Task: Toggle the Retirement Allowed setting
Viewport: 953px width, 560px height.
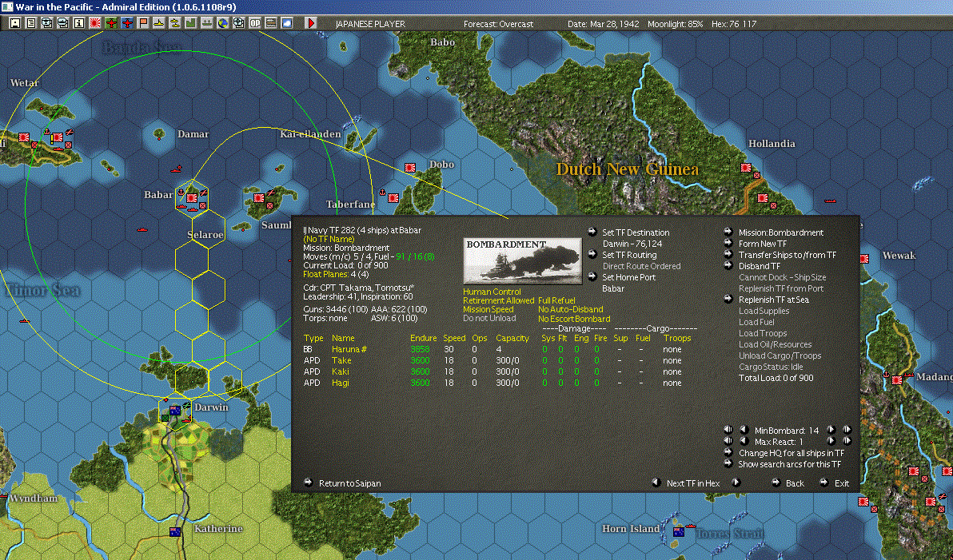Action: click(x=498, y=300)
